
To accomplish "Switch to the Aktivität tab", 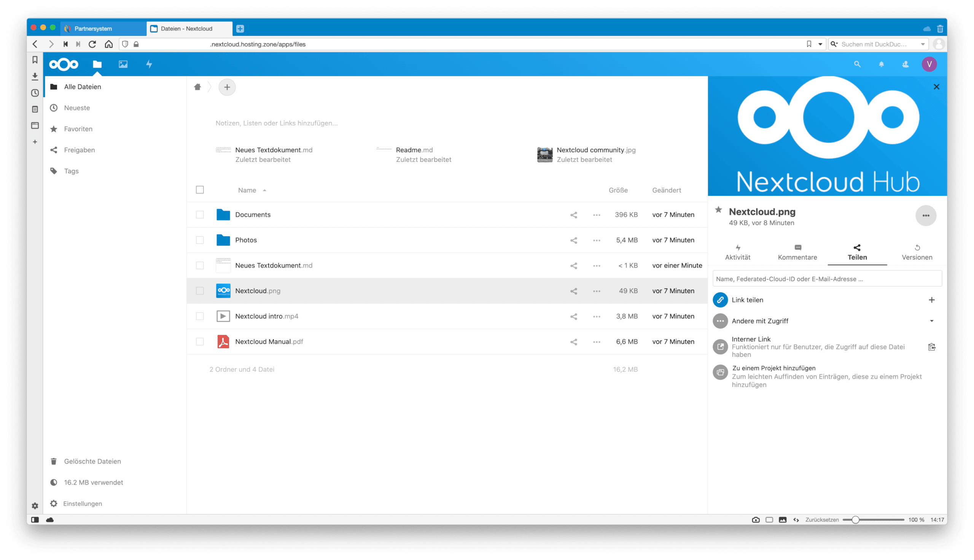I will tap(737, 252).
